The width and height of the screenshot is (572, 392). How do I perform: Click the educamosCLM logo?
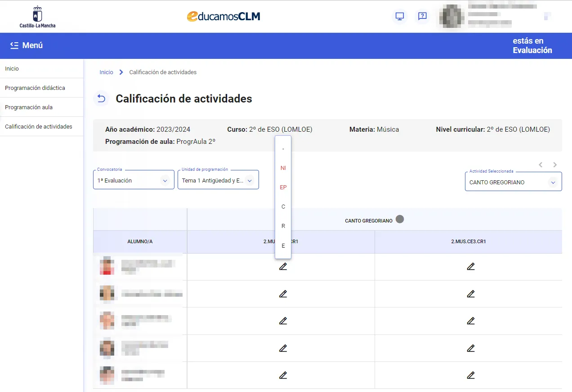[223, 16]
